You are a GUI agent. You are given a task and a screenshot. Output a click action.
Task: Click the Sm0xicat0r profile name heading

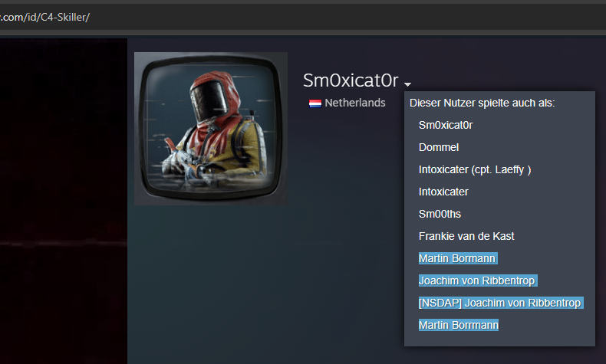pyautogui.click(x=351, y=80)
